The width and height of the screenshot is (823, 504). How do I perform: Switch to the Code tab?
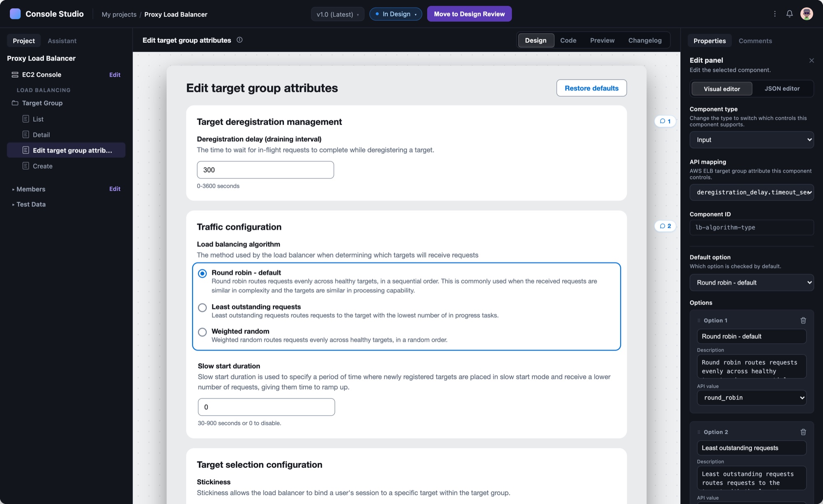(x=568, y=40)
